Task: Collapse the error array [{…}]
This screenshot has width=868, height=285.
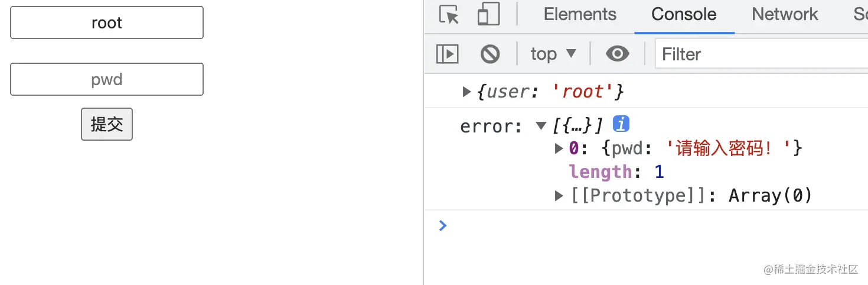Action: click(541, 125)
